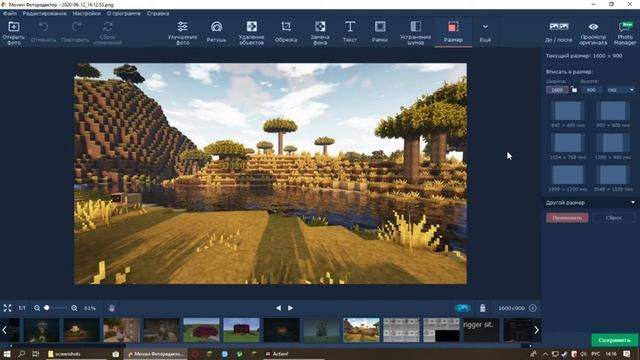Screen dimensions: 640x360
Task: Open the Windows Start menu
Action: point(7,354)
